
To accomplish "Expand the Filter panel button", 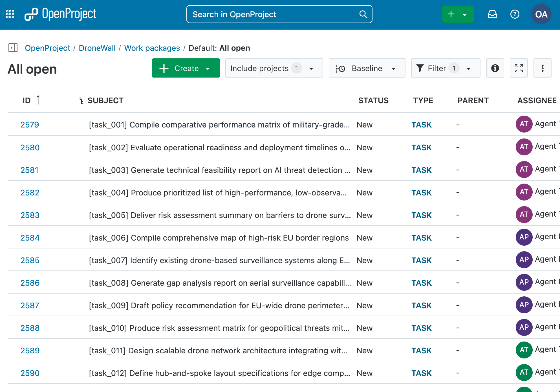I will point(445,68).
